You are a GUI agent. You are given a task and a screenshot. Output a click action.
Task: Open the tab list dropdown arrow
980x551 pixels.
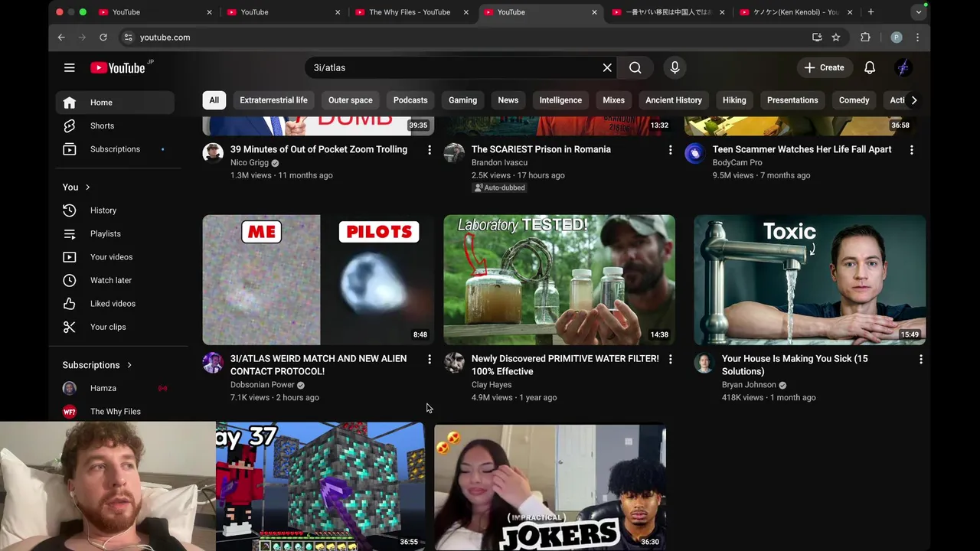[x=918, y=12]
